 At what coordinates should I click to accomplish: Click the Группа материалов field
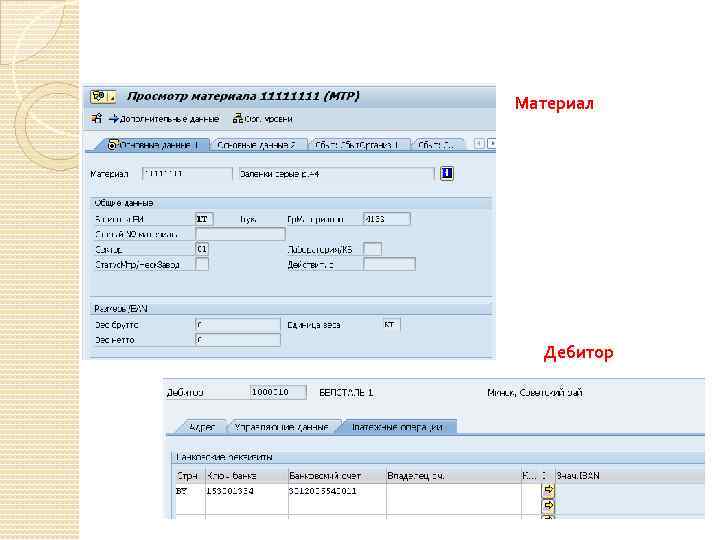[387, 219]
